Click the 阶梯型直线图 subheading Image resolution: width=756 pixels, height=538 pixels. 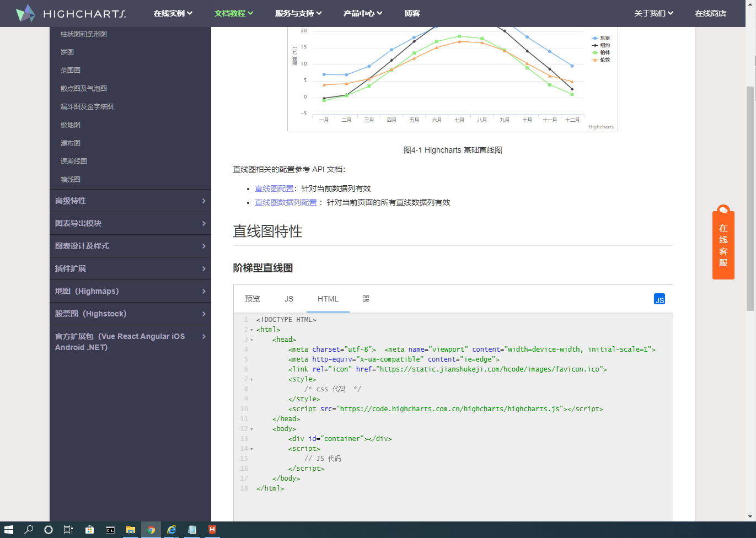[x=263, y=268]
